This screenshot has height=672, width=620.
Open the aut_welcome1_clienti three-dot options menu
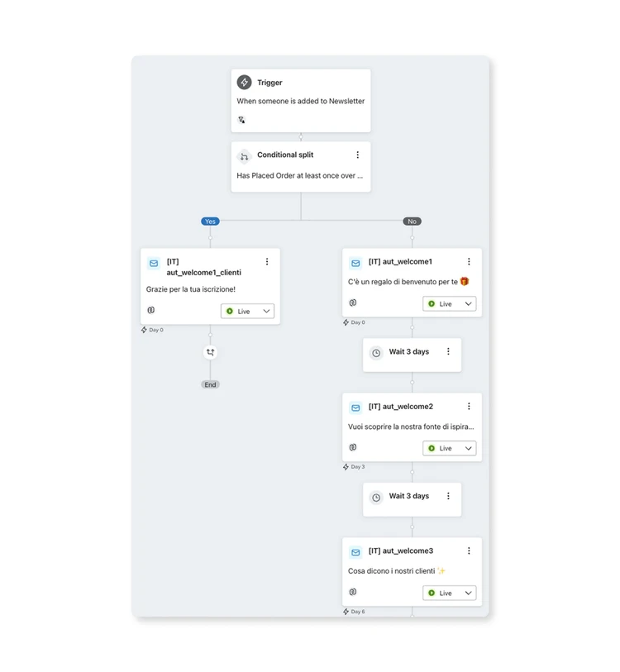(x=267, y=262)
